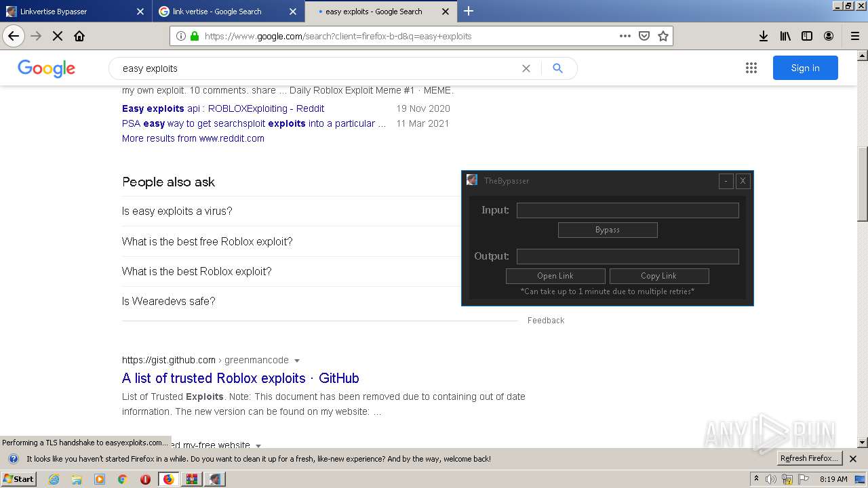
Task: Open the taskbar clock showing 8:19 AM
Action: (x=833, y=479)
